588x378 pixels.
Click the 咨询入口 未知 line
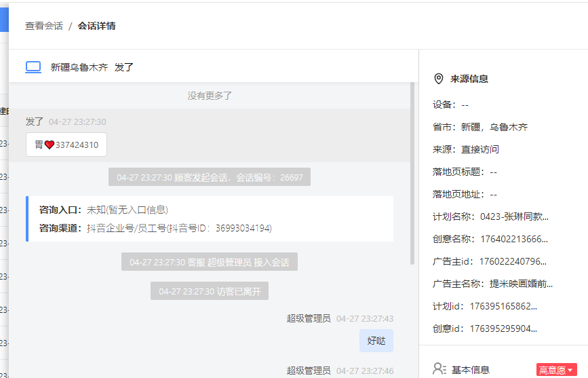[x=104, y=210]
